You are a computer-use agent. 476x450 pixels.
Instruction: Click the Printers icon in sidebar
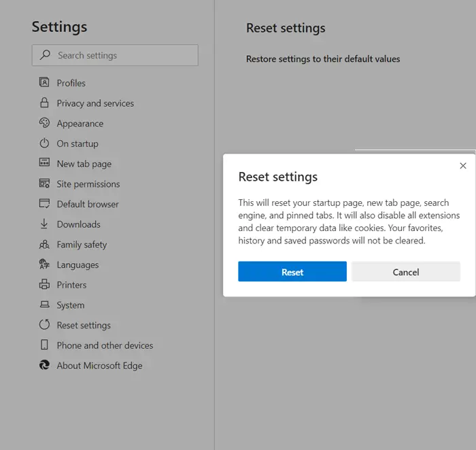pos(44,285)
